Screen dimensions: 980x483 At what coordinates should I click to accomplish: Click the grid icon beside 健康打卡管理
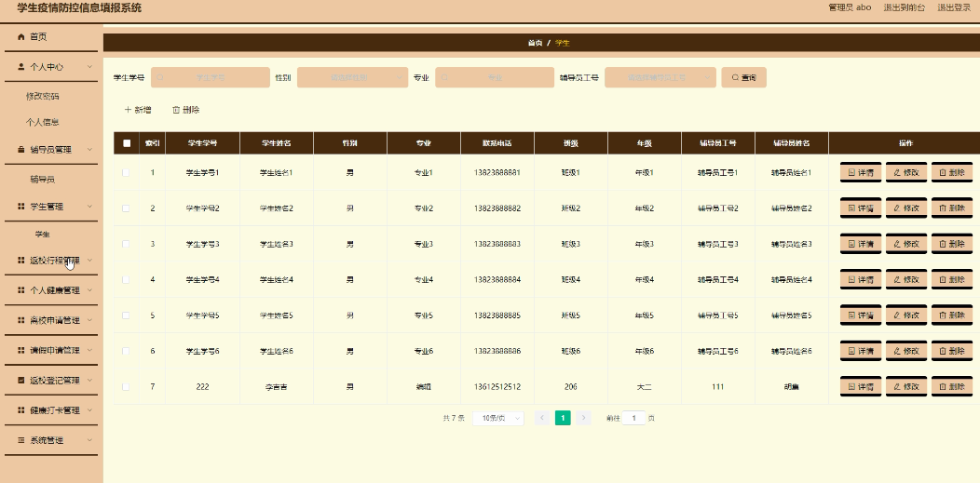point(20,410)
